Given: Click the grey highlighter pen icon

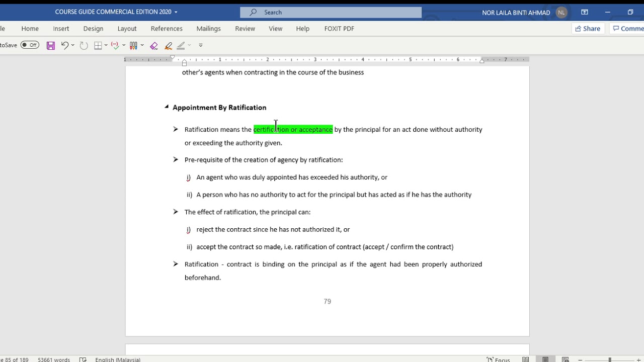Looking at the screenshot, I should pyautogui.click(x=181, y=45).
